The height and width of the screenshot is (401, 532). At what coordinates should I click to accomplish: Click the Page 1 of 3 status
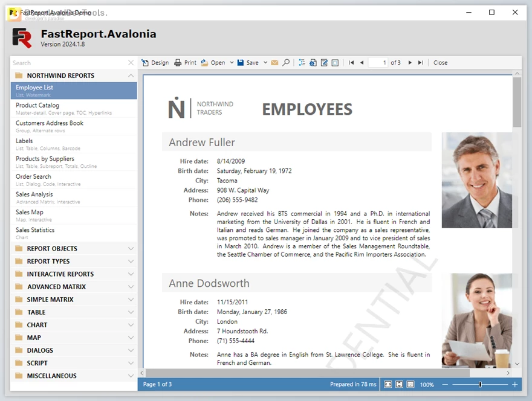tap(157, 384)
